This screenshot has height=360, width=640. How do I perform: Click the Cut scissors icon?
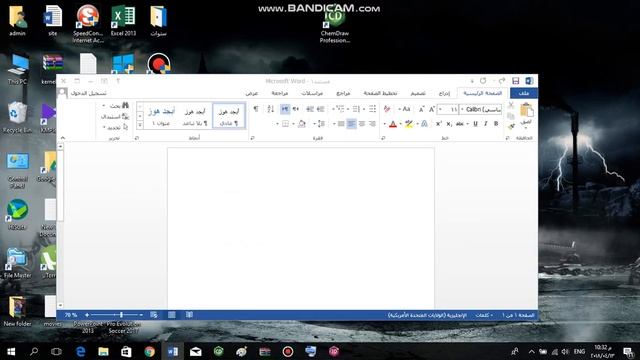pyautogui.click(x=511, y=106)
